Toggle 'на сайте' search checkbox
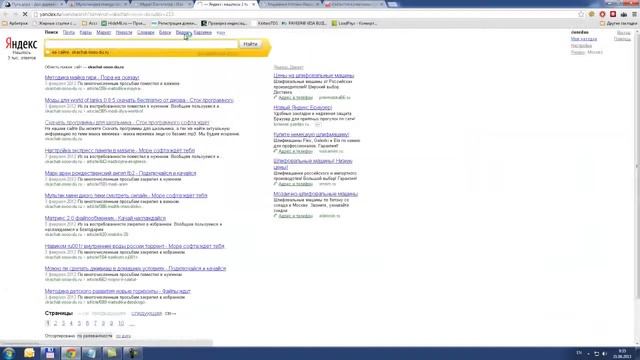 coord(48,53)
